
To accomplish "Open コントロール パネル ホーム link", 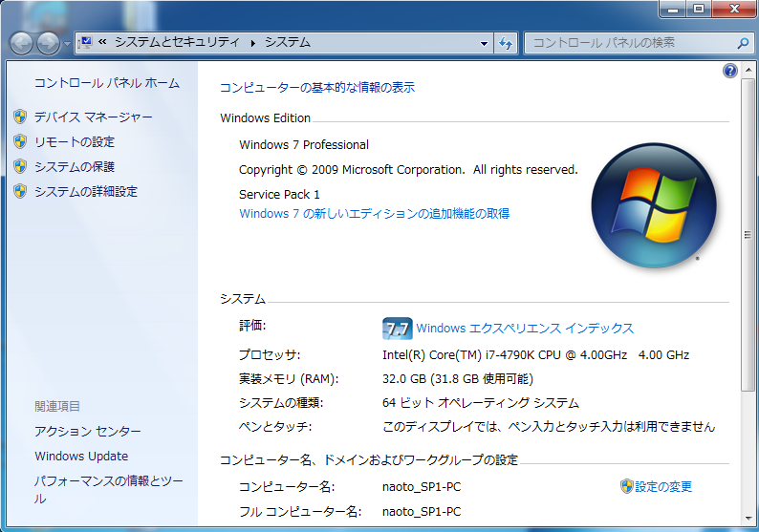I will pyautogui.click(x=107, y=83).
